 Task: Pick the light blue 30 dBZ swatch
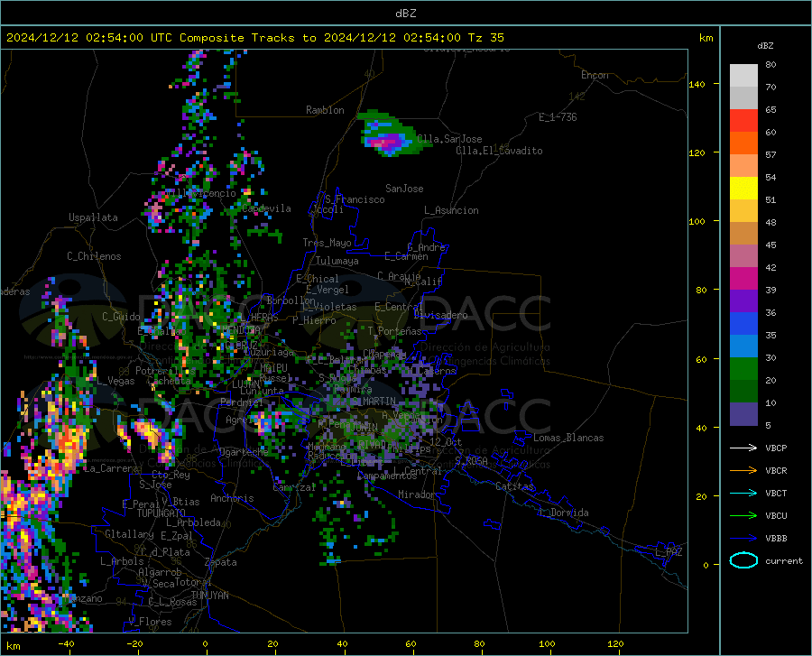click(x=743, y=346)
